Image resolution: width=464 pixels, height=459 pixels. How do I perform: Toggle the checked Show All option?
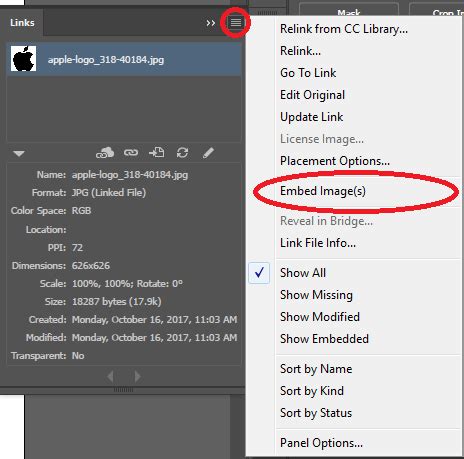point(303,273)
